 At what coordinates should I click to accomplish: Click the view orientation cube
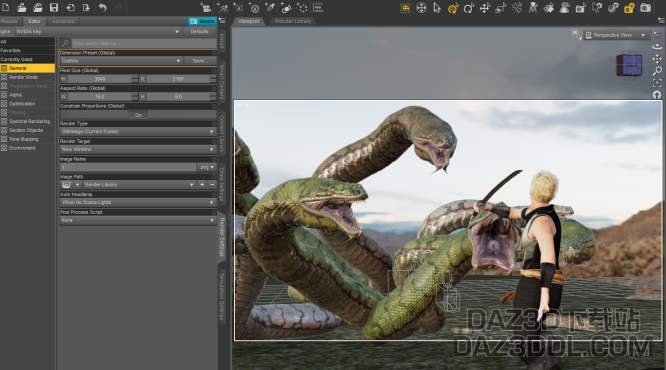coord(629,65)
